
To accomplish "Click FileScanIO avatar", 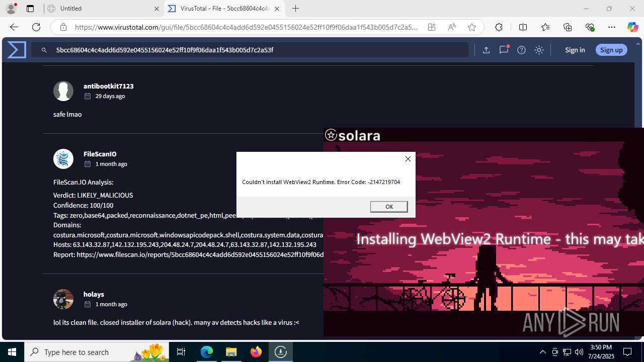I will coord(63,159).
